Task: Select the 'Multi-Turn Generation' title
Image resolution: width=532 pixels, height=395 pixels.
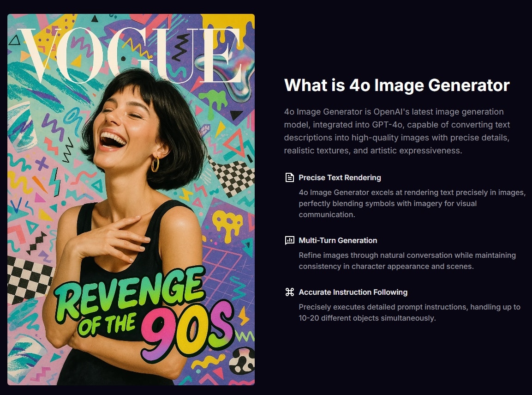Action: (x=338, y=240)
